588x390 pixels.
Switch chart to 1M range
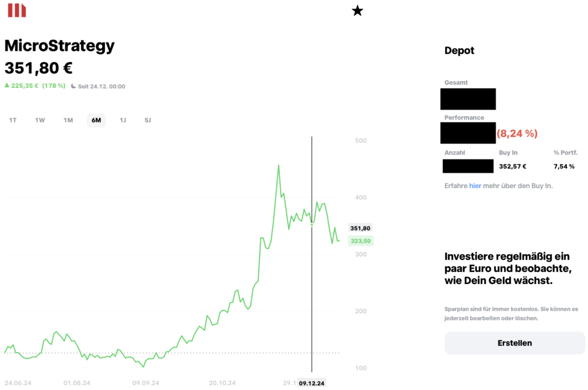click(x=68, y=120)
